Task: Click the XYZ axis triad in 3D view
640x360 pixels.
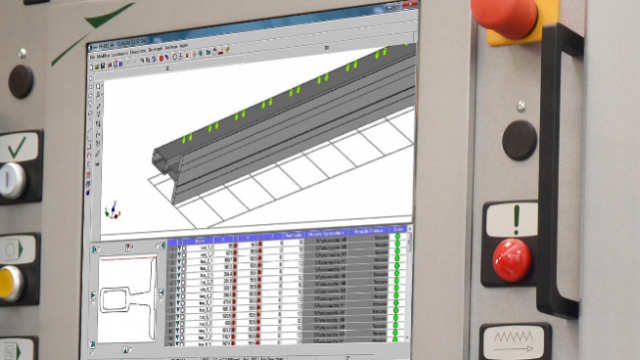Action: coord(112,210)
